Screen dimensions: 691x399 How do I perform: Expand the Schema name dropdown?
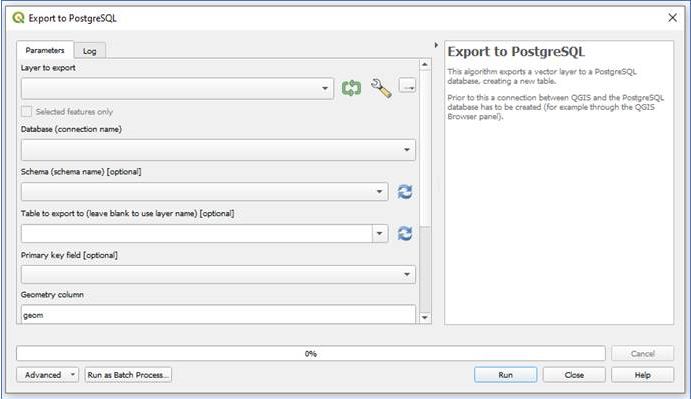204,192
